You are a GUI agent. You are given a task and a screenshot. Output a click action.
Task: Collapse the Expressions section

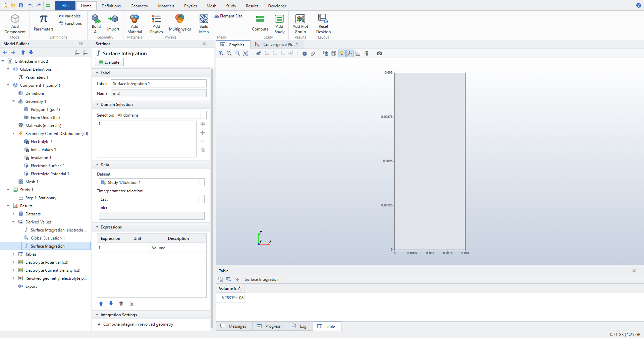[97, 227]
